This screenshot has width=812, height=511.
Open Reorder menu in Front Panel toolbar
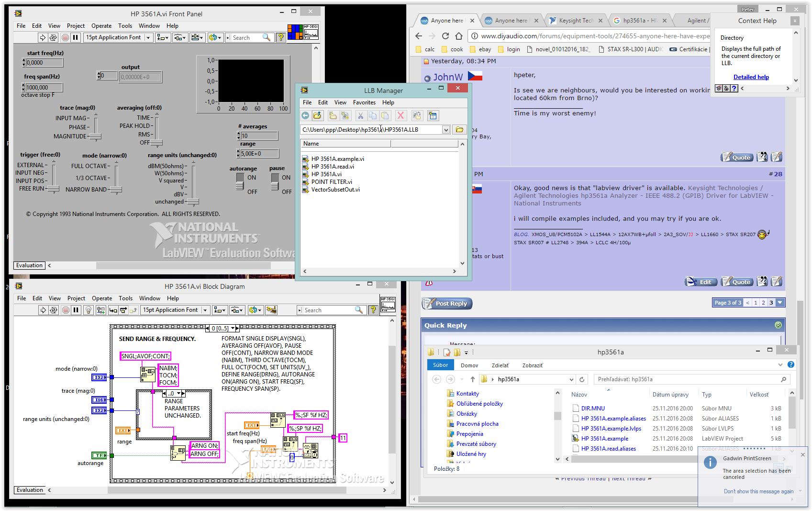pos(215,37)
